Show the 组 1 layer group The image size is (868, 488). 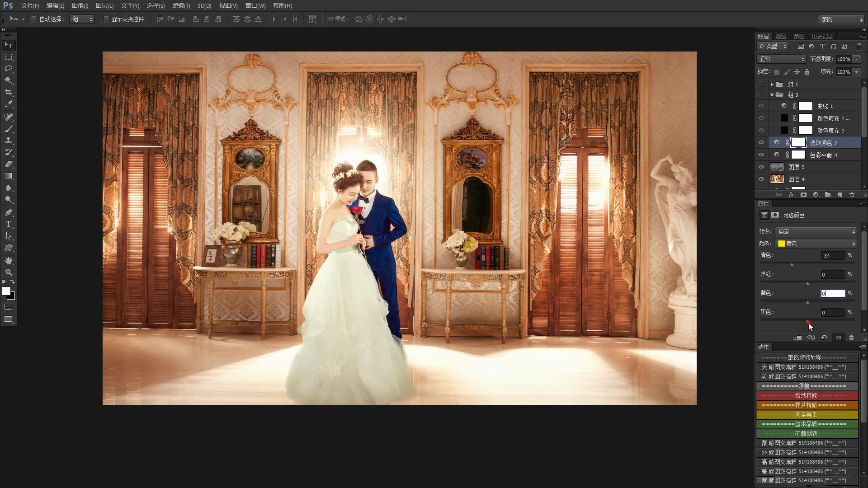click(761, 84)
